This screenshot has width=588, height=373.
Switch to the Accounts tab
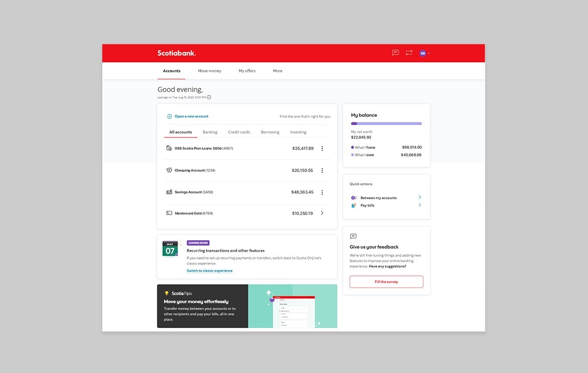tap(171, 71)
